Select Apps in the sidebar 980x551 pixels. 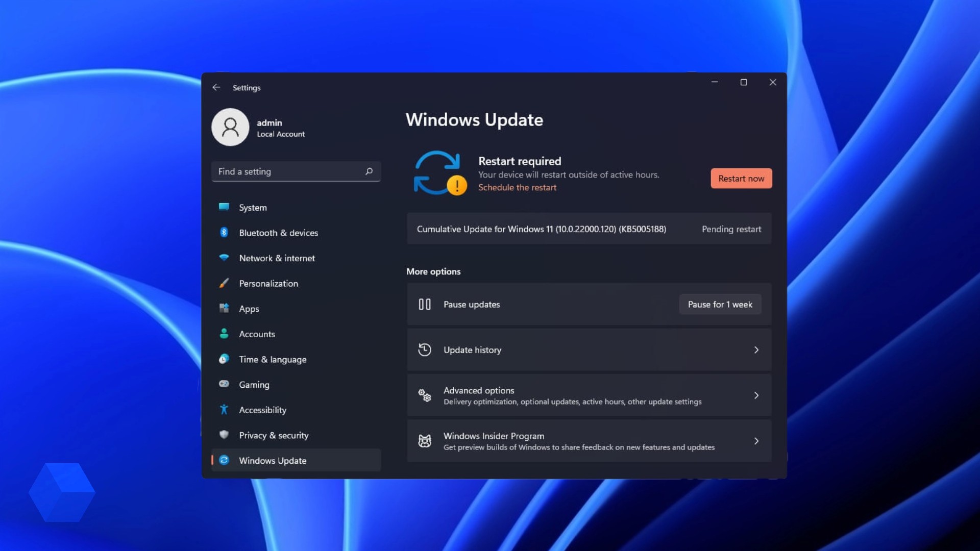tap(296, 309)
